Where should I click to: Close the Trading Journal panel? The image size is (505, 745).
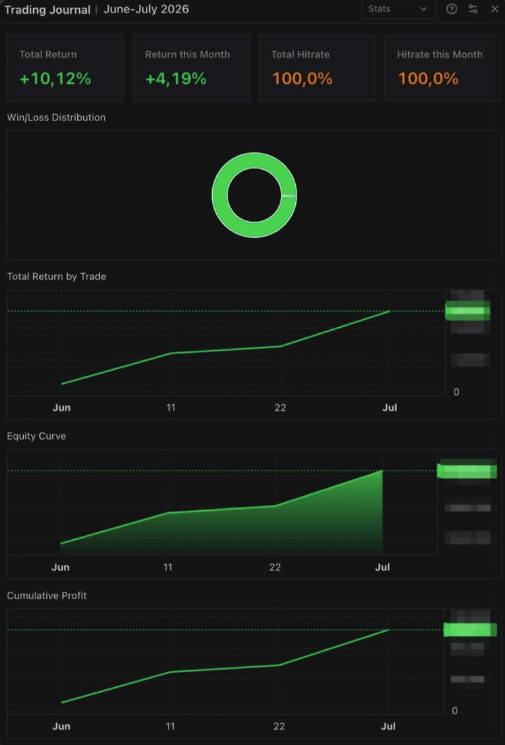tap(494, 9)
